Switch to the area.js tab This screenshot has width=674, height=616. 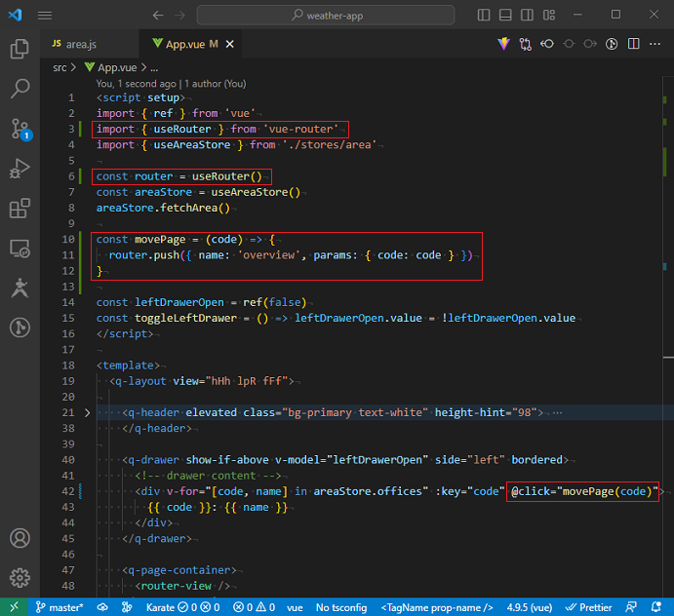[x=90, y=44]
